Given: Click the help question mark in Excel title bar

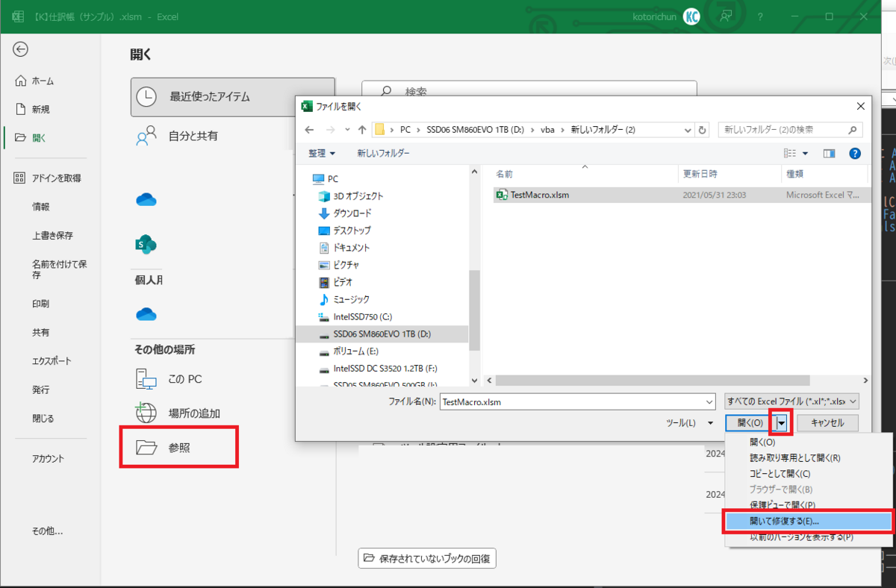Looking at the screenshot, I should [760, 16].
